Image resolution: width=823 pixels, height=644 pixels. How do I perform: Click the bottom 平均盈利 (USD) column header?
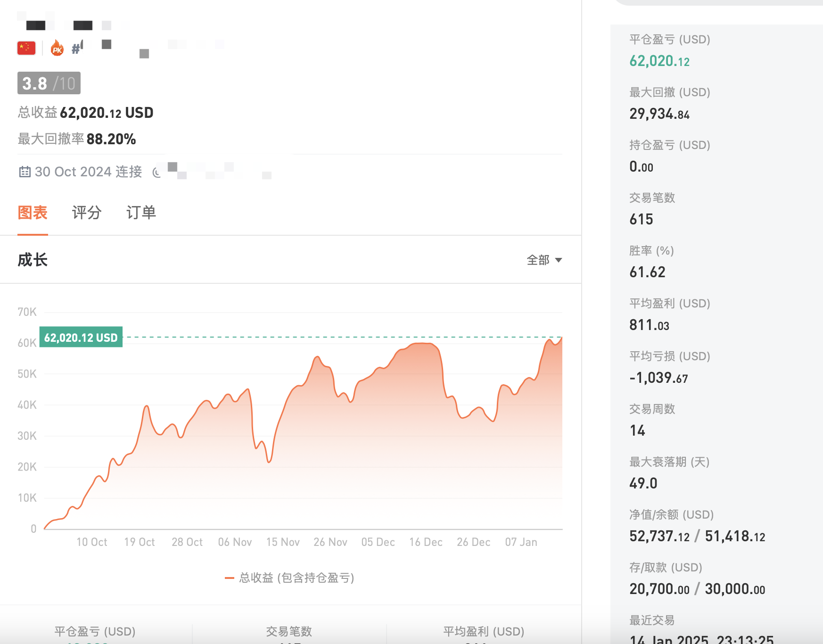[x=484, y=631]
